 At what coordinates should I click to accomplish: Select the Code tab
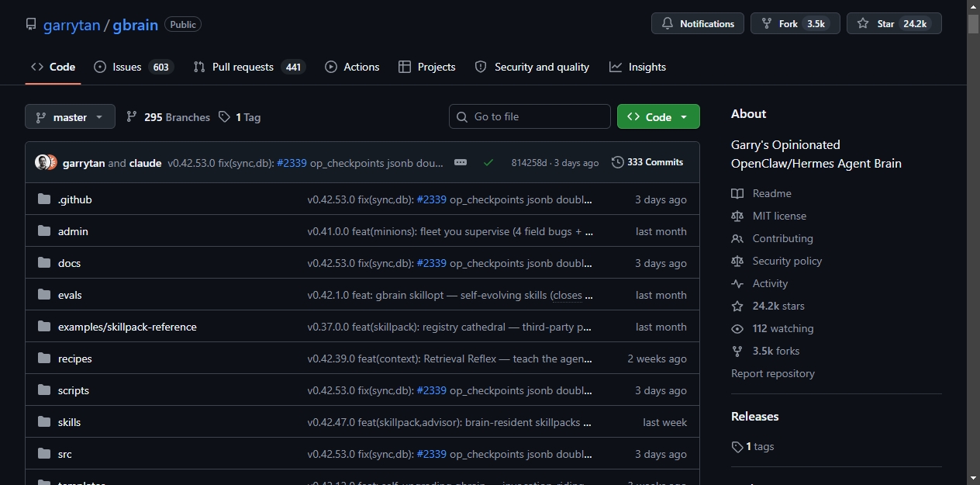pos(53,67)
